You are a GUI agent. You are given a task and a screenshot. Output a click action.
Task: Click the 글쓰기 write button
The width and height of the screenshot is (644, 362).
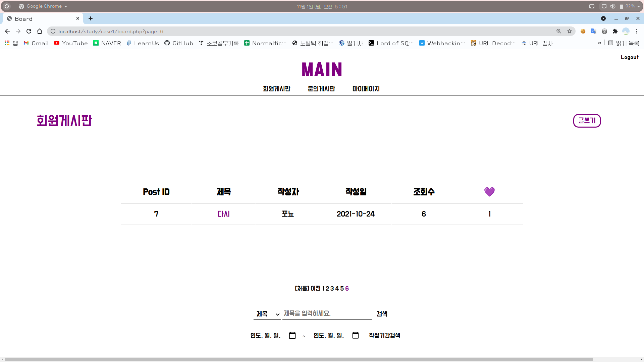point(587,121)
